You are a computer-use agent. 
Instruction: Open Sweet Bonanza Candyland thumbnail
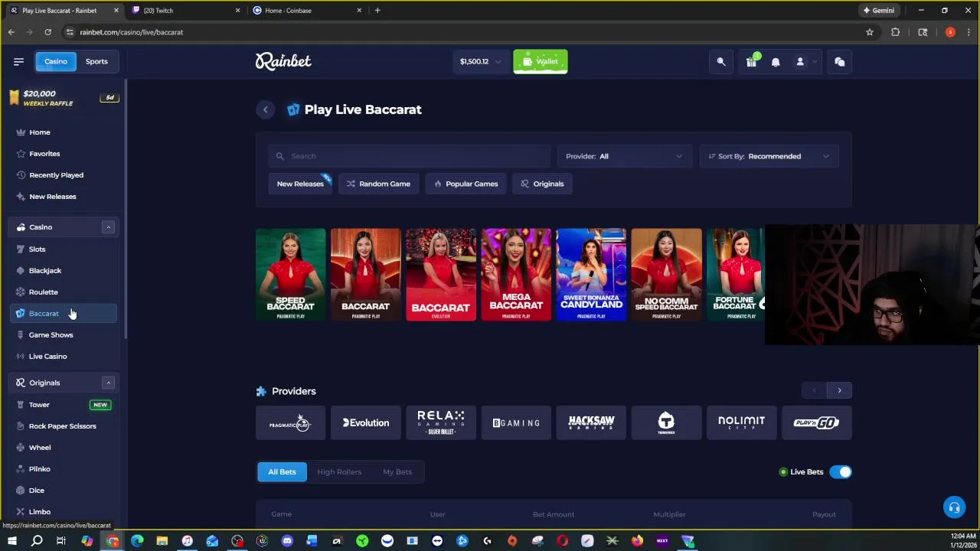591,274
